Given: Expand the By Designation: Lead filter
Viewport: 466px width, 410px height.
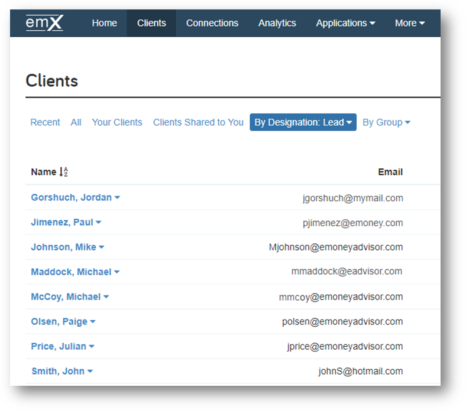Looking at the screenshot, I should point(303,122).
